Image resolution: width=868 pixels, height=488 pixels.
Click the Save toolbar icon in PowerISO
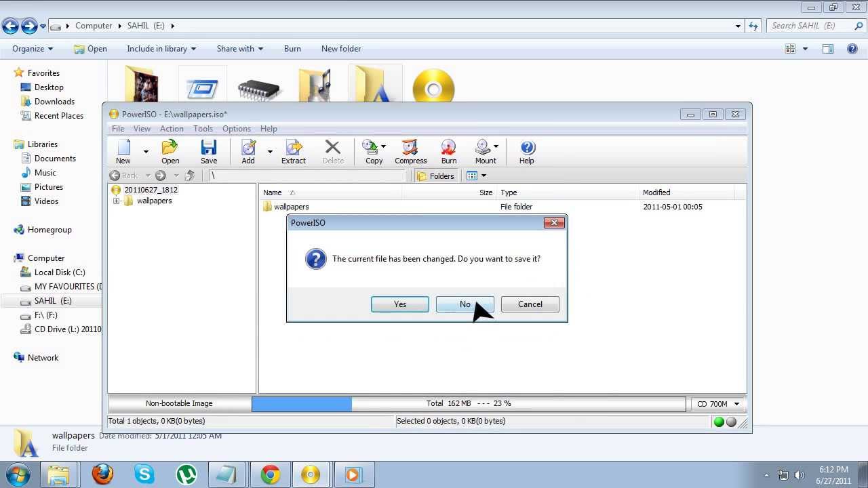pyautogui.click(x=209, y=152)
